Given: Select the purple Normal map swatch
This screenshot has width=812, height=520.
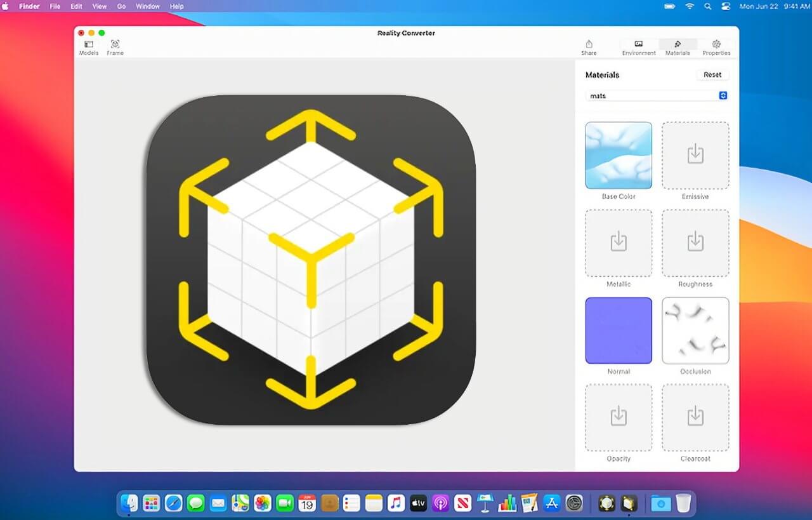Looking at the screenshot, I should (x=619, y=331).
